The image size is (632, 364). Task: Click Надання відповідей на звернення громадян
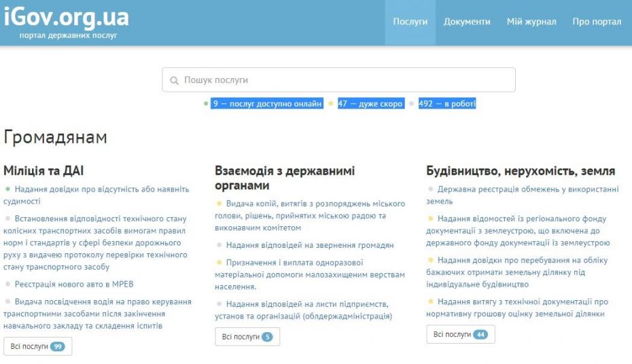pos(309,245)
